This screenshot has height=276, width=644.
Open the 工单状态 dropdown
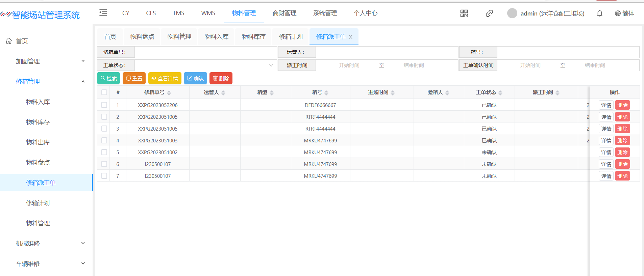tap(206, 65)
